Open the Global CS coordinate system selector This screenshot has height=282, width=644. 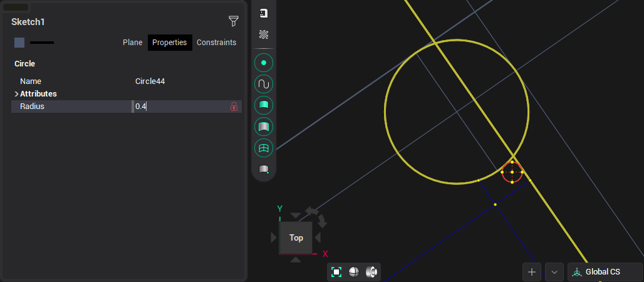coord(604,272)
